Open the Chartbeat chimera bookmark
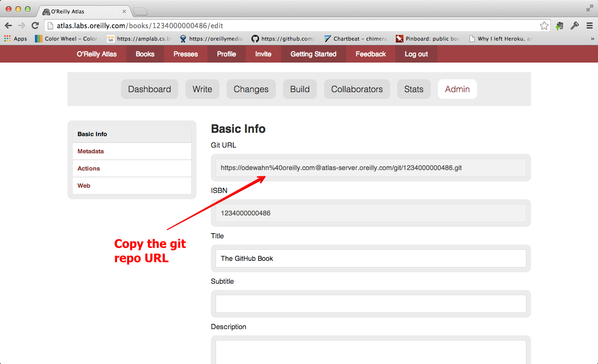Image resolution: width=598 pixels, height=364 pixels. [x=356, y=39]
